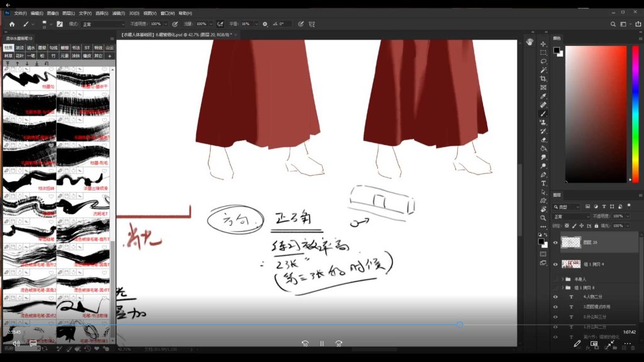This screenshot has height=362, width=644.
Task: Hide text layer 2.什么叫三分
Action: pos(555,317)
